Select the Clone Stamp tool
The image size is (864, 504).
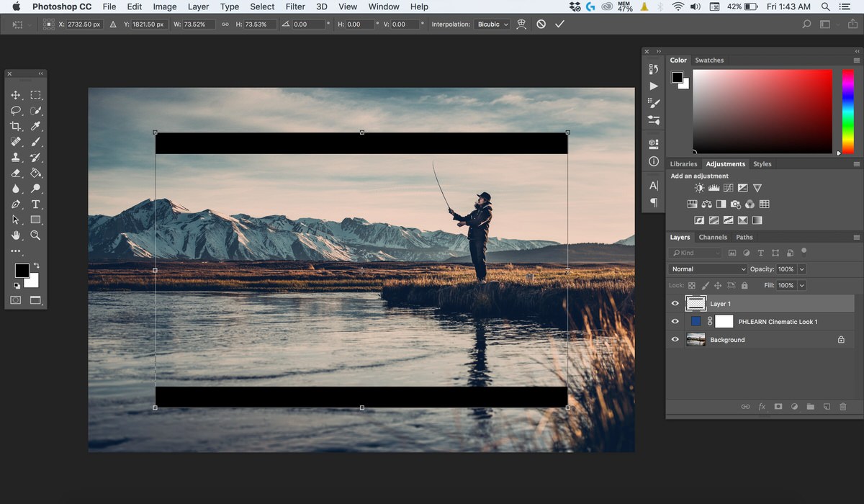(16, 158)
